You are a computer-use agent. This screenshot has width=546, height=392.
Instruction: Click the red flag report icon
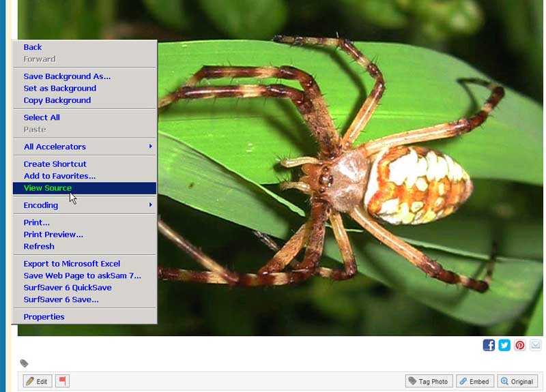point(62,381)
